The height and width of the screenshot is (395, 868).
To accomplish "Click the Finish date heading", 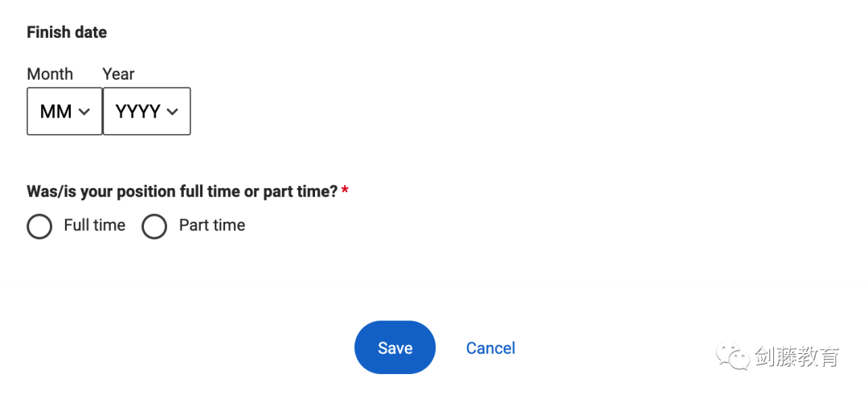I will pyautogui.click(x=67, y=33).
